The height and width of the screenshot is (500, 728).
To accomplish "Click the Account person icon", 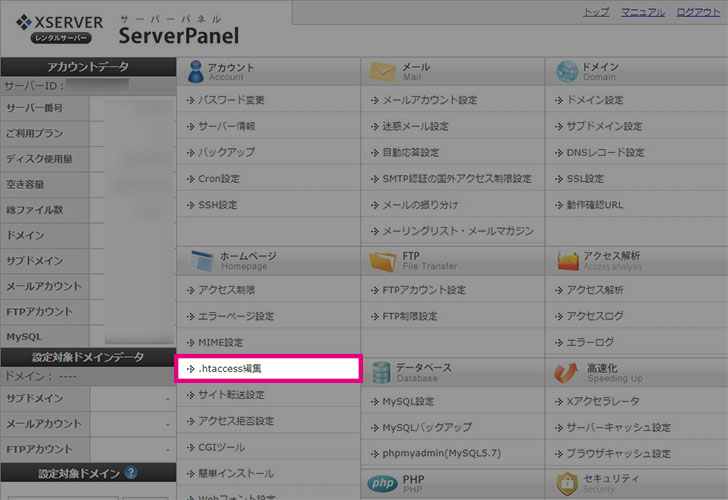I will (x=195, y=71).
